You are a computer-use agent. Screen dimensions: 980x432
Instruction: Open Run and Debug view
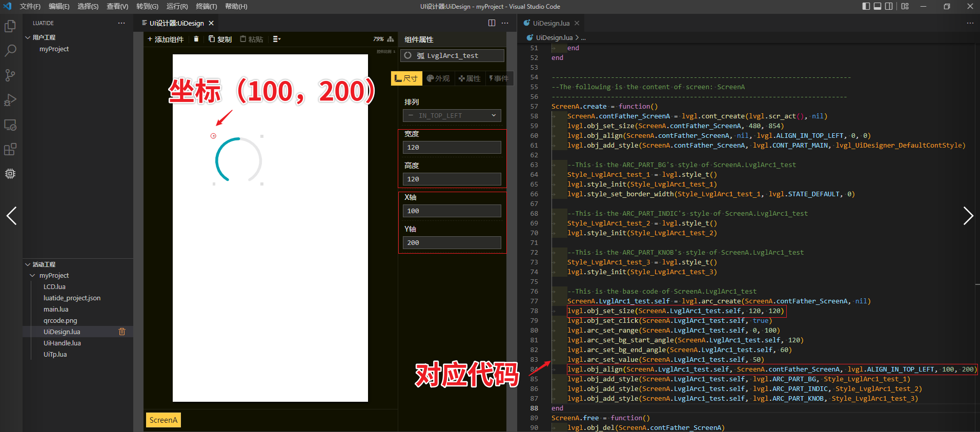pyautogui.click(x=10, y=100)
